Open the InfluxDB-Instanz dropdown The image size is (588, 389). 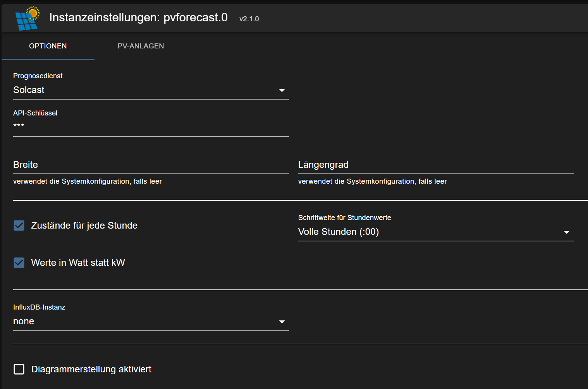(151, 322)
